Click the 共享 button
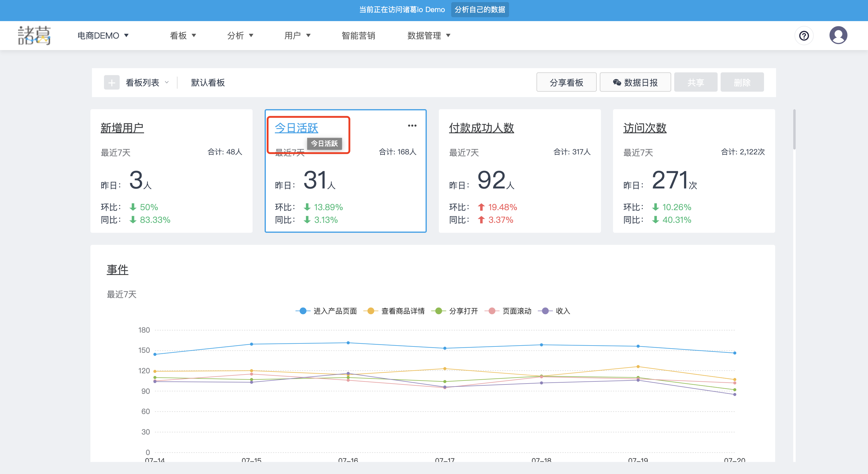 click(696, 82)
